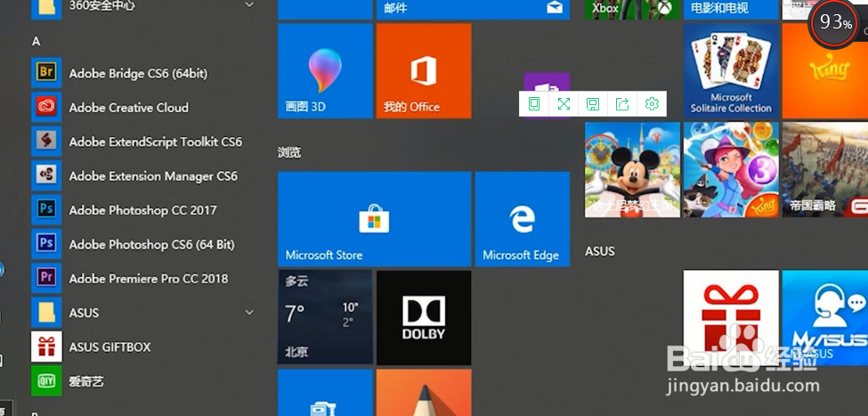Expand the ASUS folder chevron
The image size is (868, 416).
pos(249,313)
